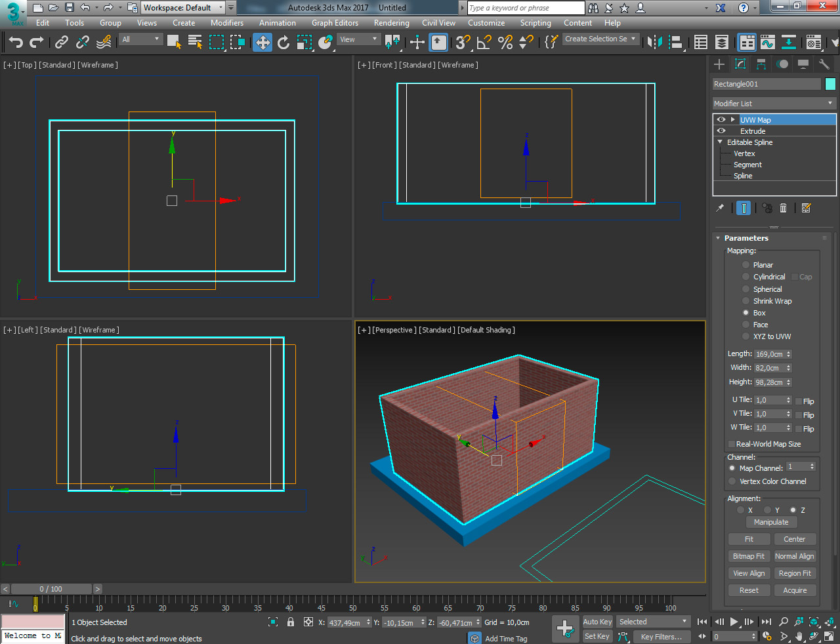Pin the modifier stack
The image size is (840, 644).
tap(720, 208)
